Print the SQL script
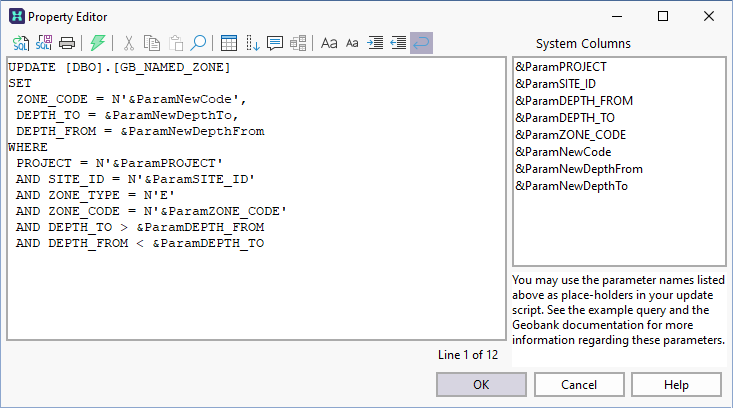Viewport: 733px width, 408px height. pyautogui.click(x=67, y=43)
